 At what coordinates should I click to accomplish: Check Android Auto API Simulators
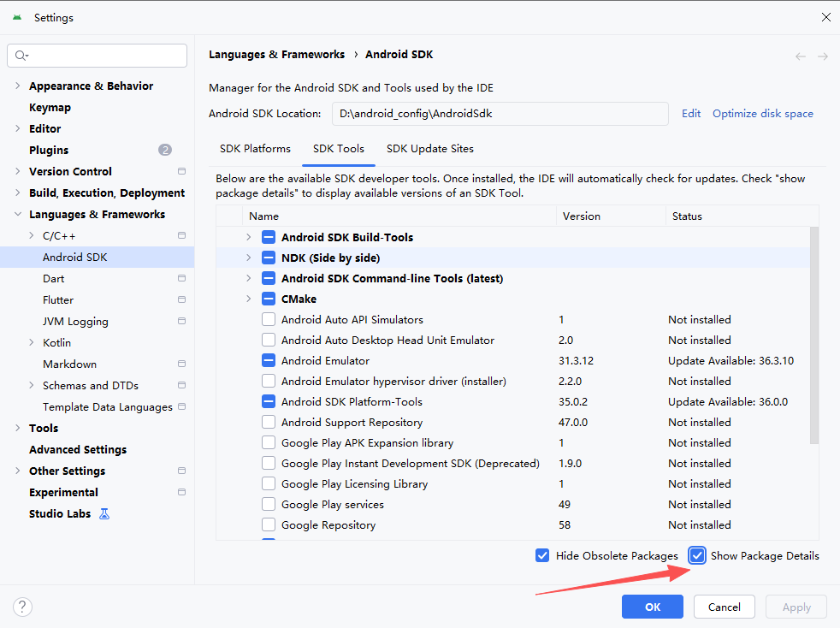point(269,319)
